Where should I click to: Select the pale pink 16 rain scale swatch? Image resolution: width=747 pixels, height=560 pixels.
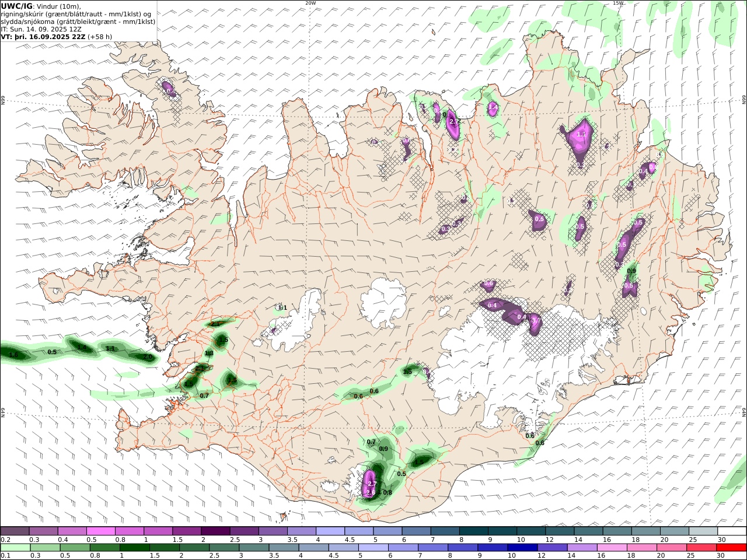(612, 547)
